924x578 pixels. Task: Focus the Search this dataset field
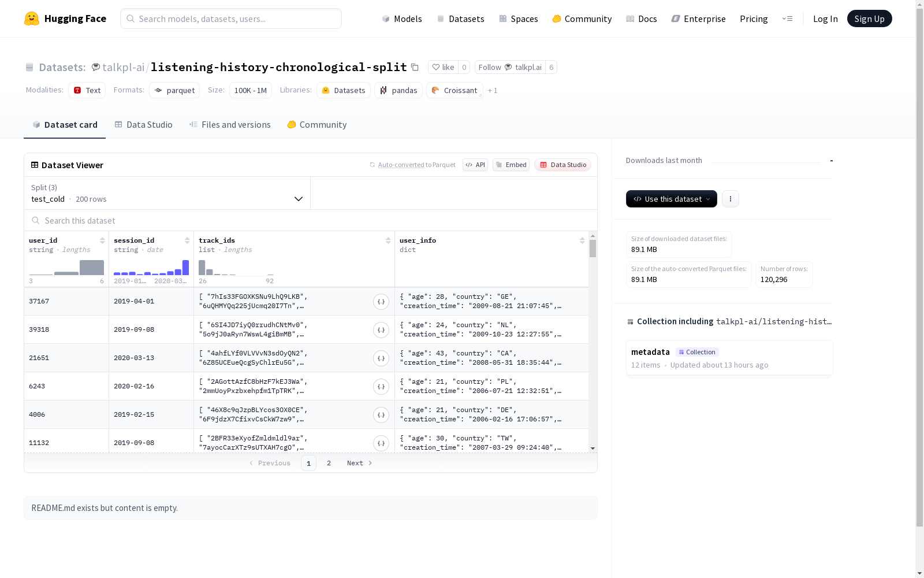pyautogui.click(x=311, y=220)
